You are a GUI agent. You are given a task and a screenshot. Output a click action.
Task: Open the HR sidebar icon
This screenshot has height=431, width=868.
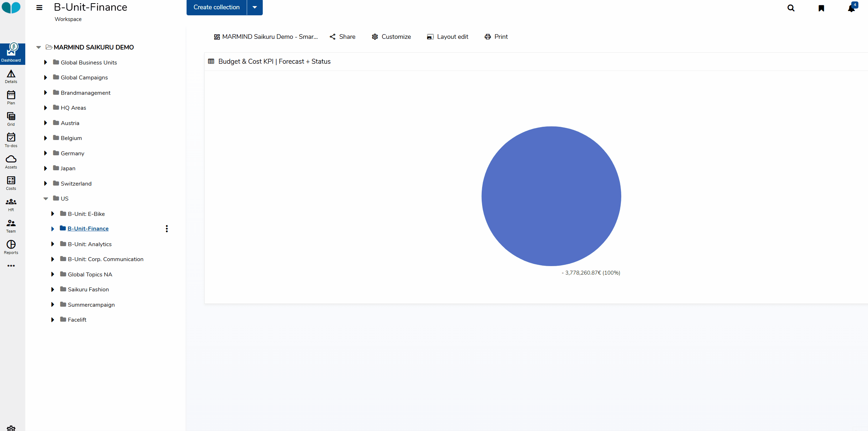pyautogui.click(x=11, y=204)
